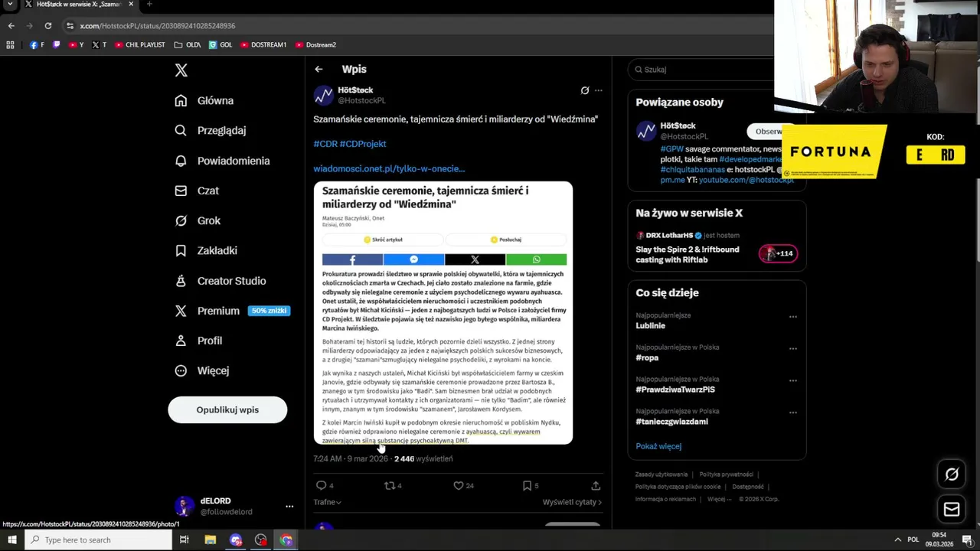Open youtube.com/@hotstockpl link
Viewport: 980px width, 551px height.
pyautogui.click(x=746, y=180)
